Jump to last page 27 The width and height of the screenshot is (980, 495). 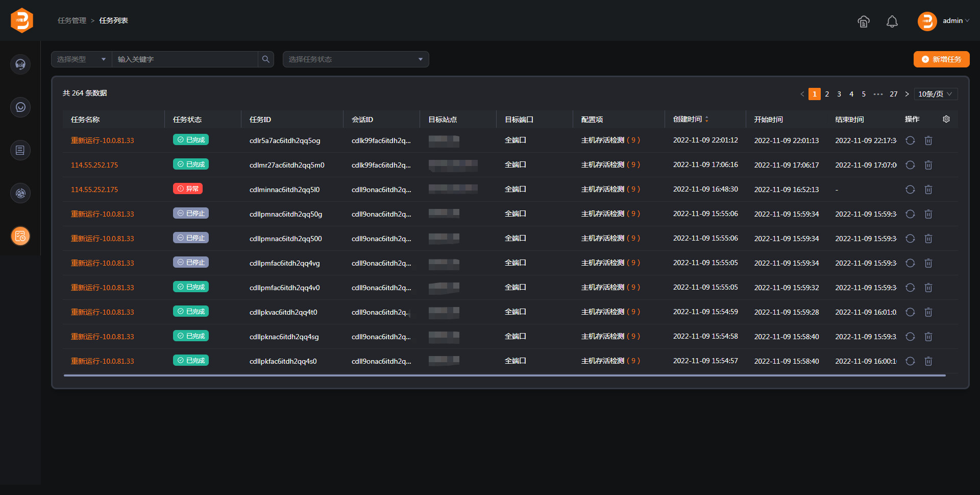894,94
